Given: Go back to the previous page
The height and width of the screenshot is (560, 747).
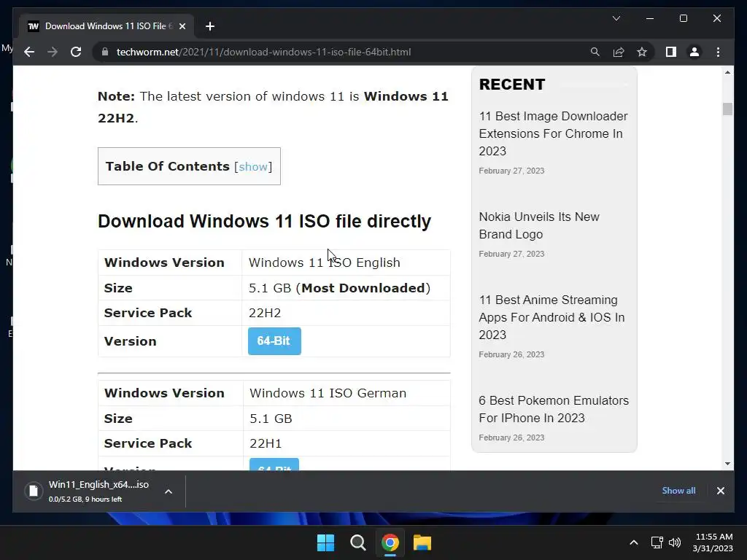Looking at the screenshot, I should 29,52.
